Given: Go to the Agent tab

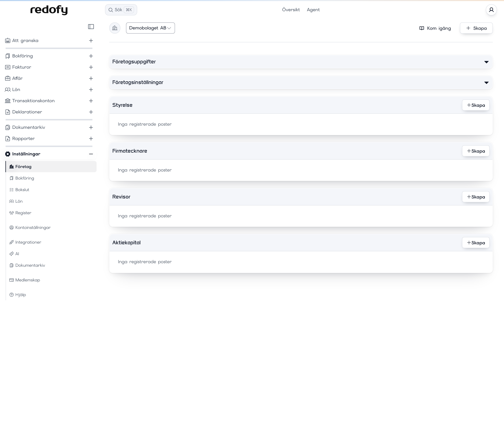Looking at the screenshot, I should pos(313,10).
